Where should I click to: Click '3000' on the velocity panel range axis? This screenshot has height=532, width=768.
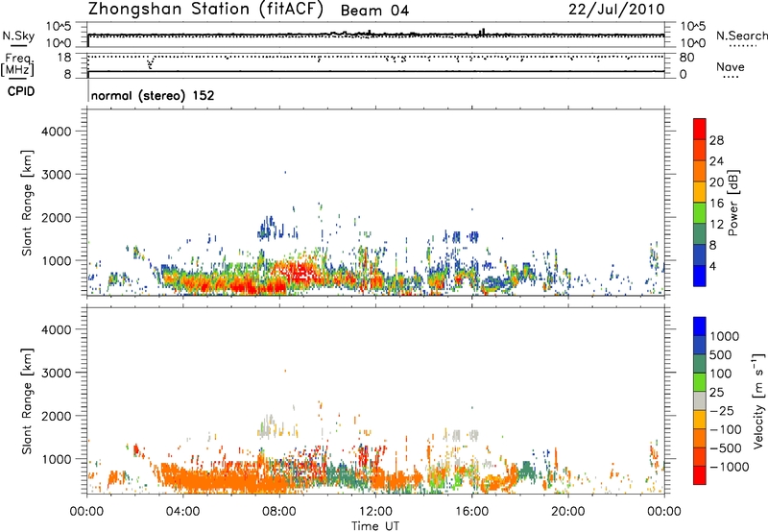(x=56, y=373)
